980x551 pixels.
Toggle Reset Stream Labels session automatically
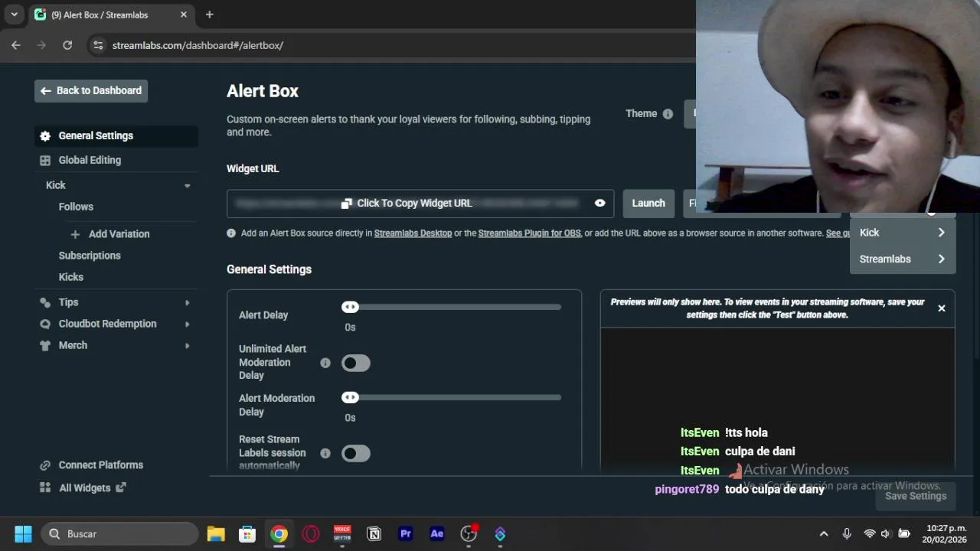(356, 454)
